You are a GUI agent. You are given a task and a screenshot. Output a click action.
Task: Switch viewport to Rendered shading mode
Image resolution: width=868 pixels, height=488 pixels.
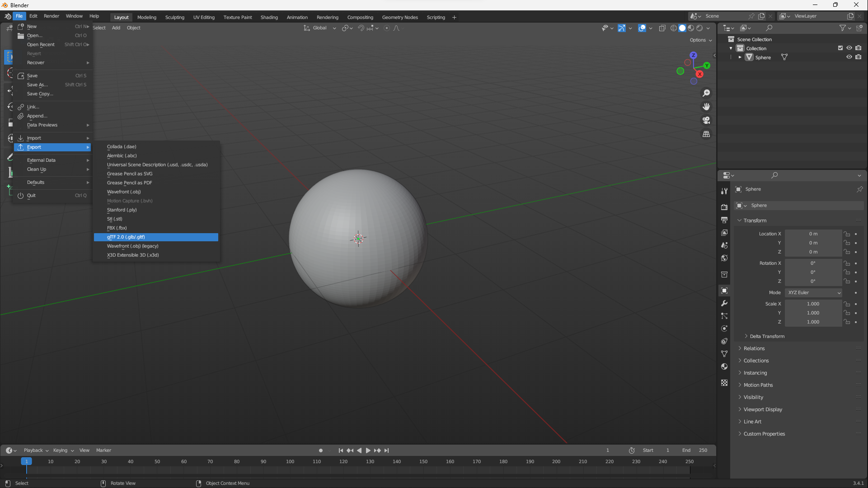tap(700, 28)
